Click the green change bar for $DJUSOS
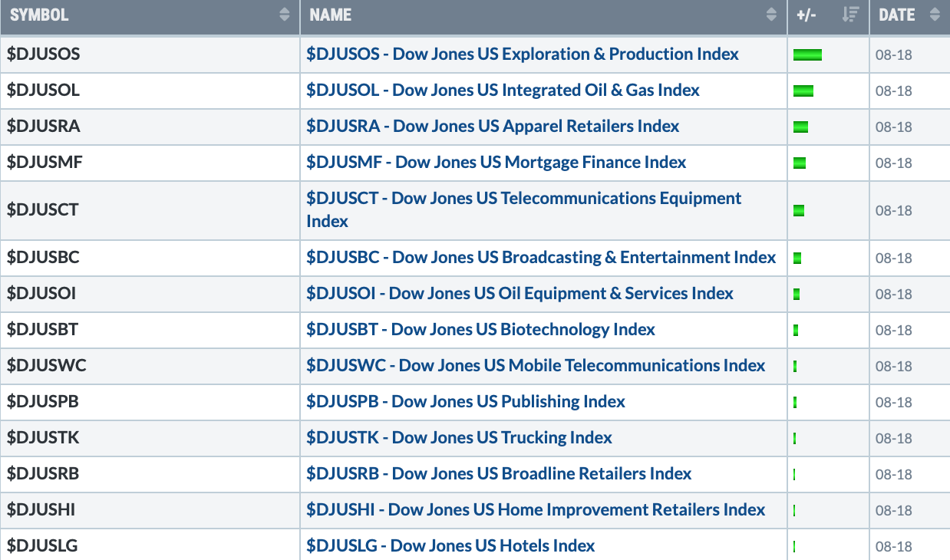The height and width of the screenshot is (560, 950). (807, 54)
